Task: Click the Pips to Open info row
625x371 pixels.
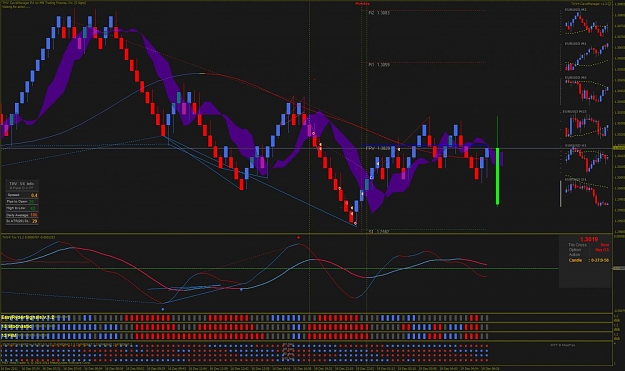Action: click(22, 202)
